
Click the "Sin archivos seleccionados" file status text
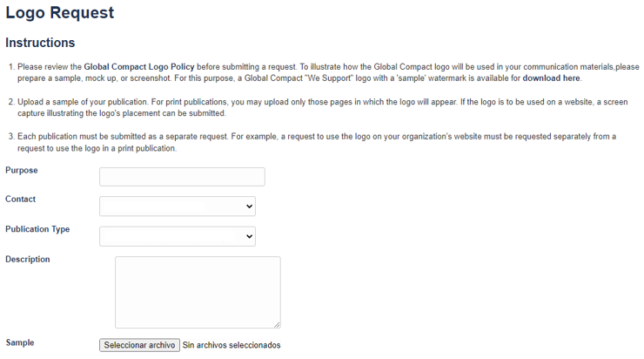coord(231,345)
